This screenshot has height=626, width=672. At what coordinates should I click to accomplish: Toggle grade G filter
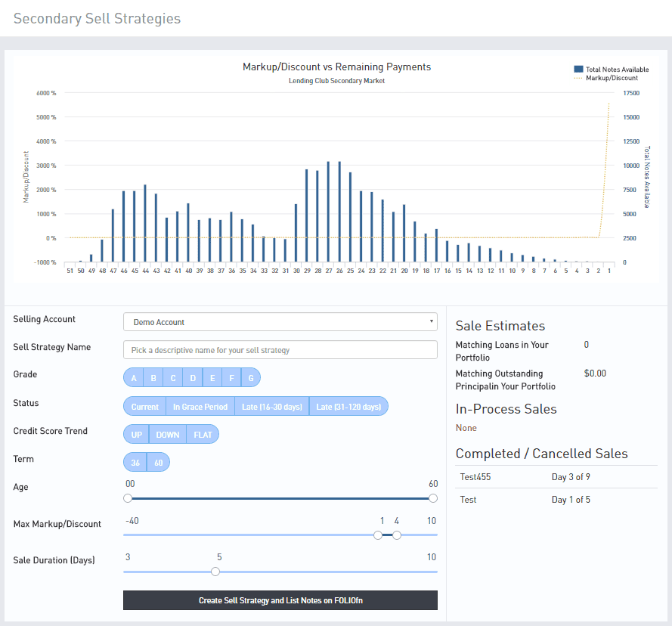click(251, 378)
